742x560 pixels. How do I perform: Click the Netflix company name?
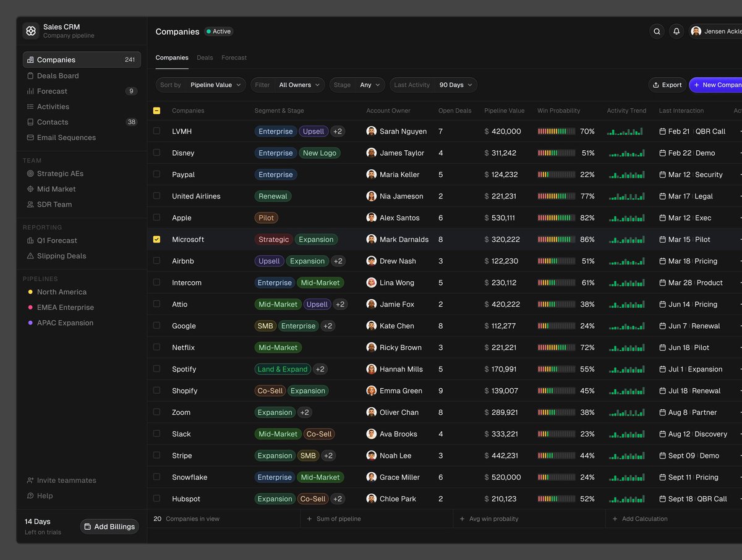[184, 347]
